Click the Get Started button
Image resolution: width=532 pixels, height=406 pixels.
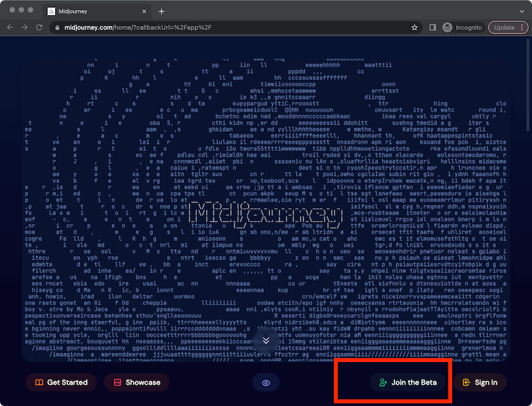point(61,383)
